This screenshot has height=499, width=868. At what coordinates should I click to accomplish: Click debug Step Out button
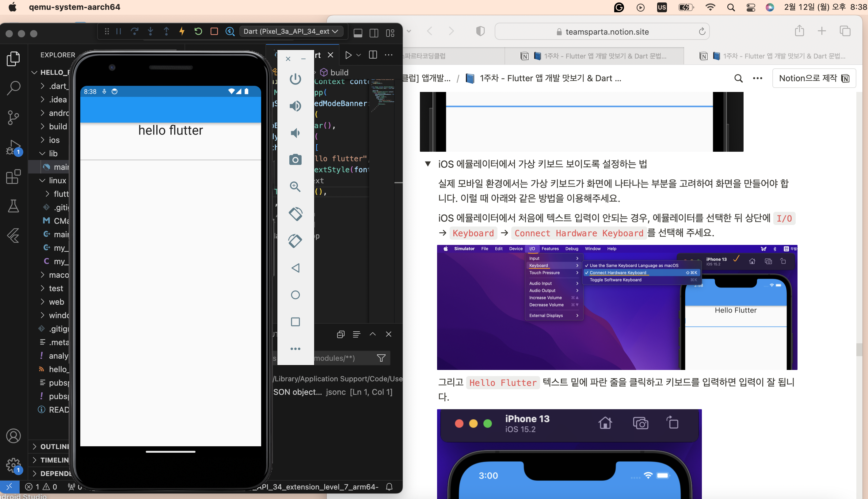click(x=166, y=32)
